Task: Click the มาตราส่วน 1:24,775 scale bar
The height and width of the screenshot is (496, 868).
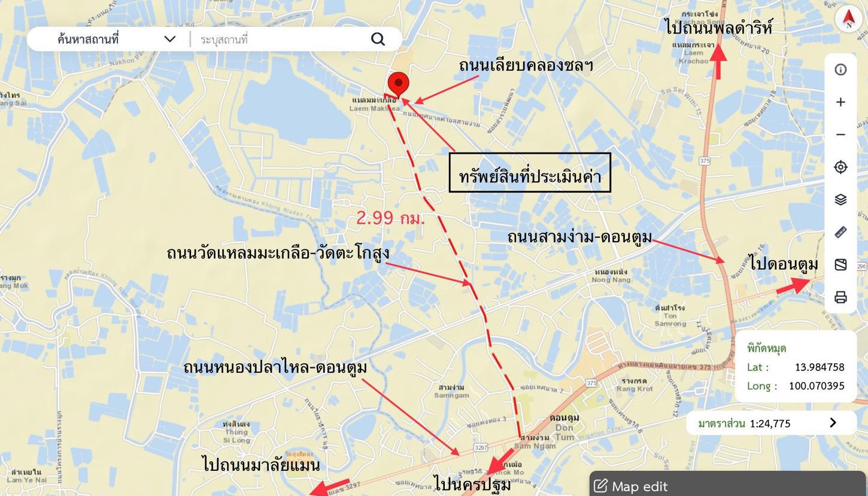Action: click(771, 423)
